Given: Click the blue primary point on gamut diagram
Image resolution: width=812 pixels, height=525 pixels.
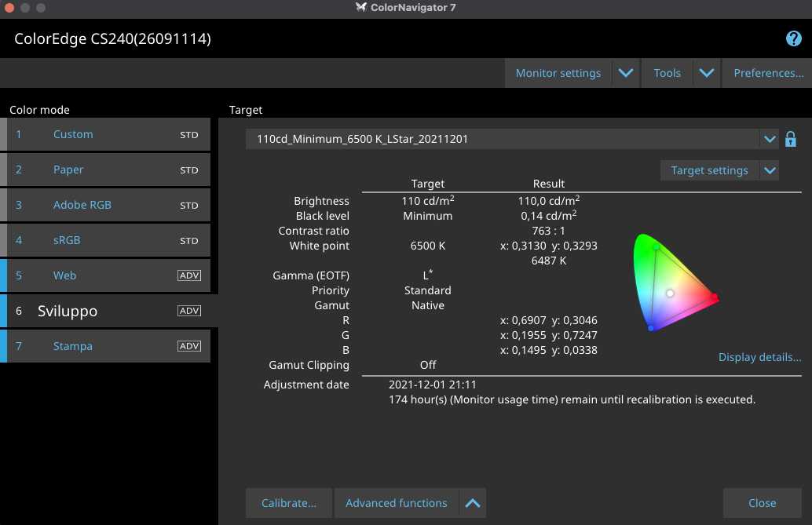Looking at the screenshot, I should 651,328.
